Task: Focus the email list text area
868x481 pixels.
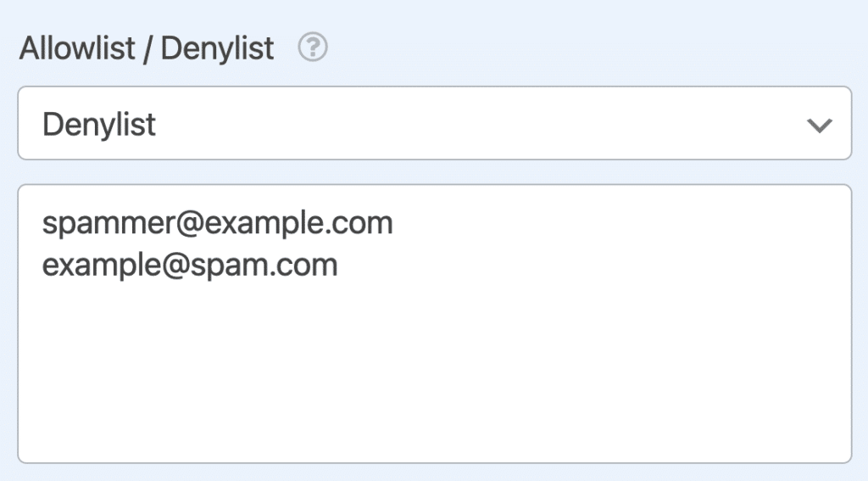Action: pyautogui.click(x=435, y=323)
